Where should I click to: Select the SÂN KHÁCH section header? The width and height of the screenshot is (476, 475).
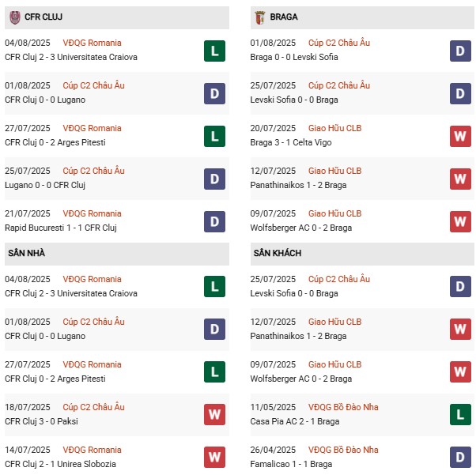coord(277,253)
